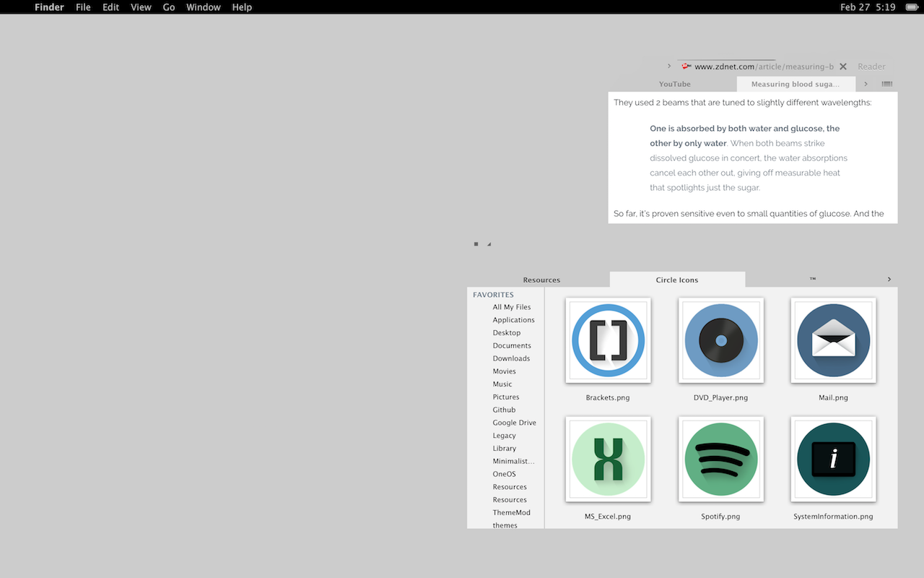Click the SystemInformation.png file name

click(833, 517)
